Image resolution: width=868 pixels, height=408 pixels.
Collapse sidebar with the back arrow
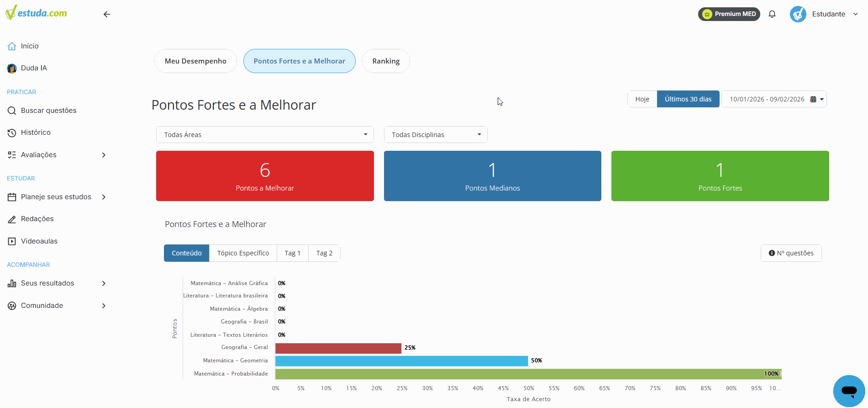[107, 14]
